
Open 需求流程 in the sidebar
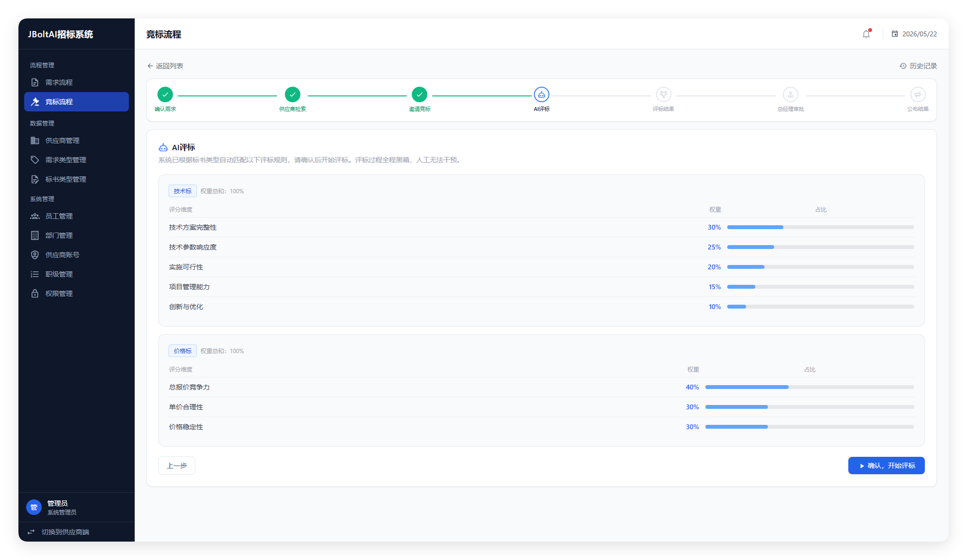pos(77,82)
